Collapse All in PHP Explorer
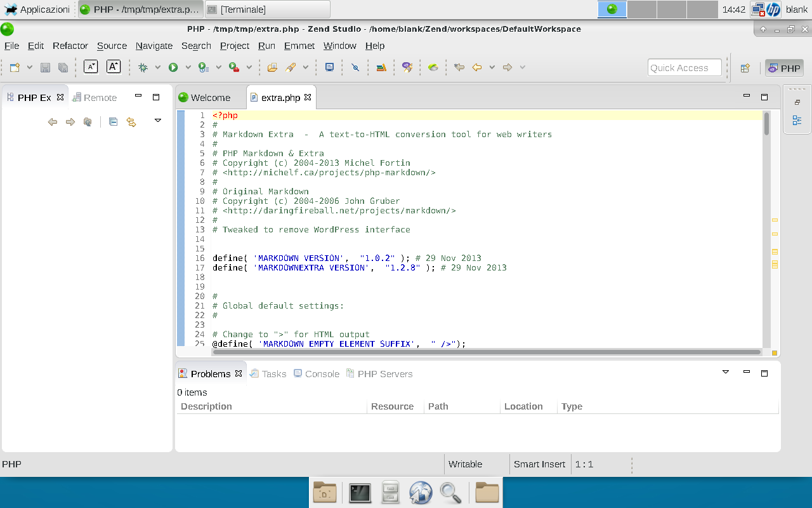Viewport: 812px width, 508px height. 113,122
